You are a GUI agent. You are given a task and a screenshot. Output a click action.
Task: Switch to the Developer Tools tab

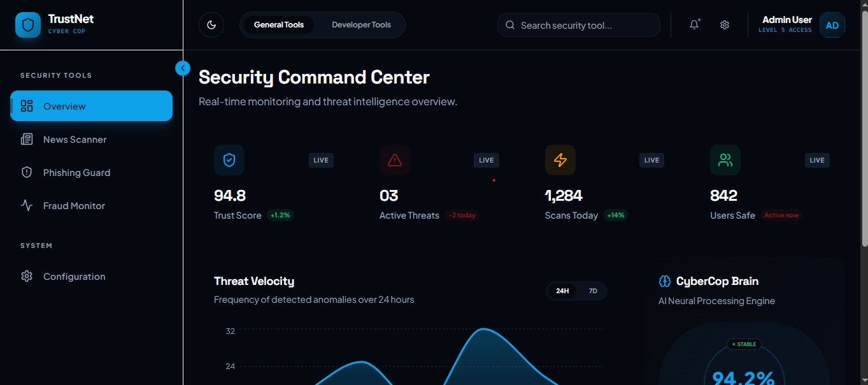coord(361,25)
